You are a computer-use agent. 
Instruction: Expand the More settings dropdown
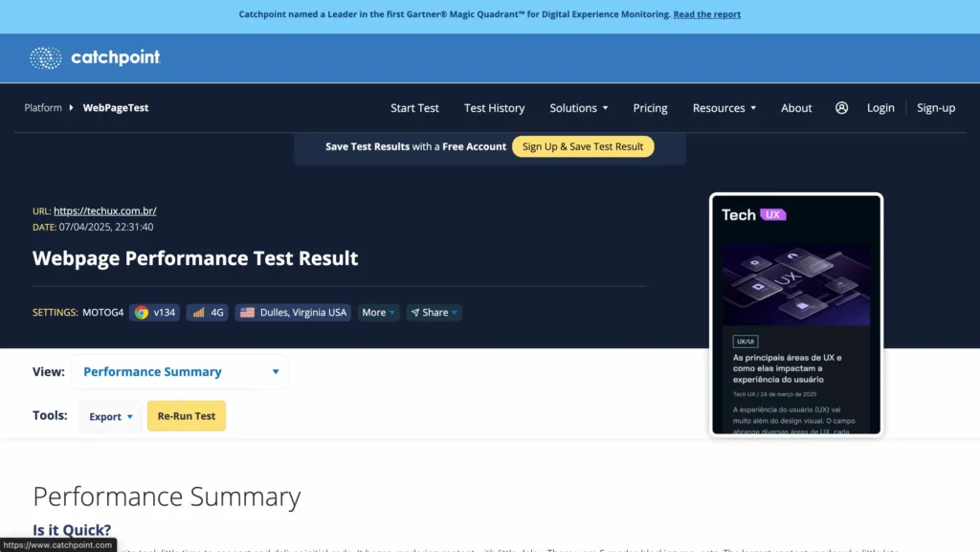pyautogui.click(x=378, y=312)
